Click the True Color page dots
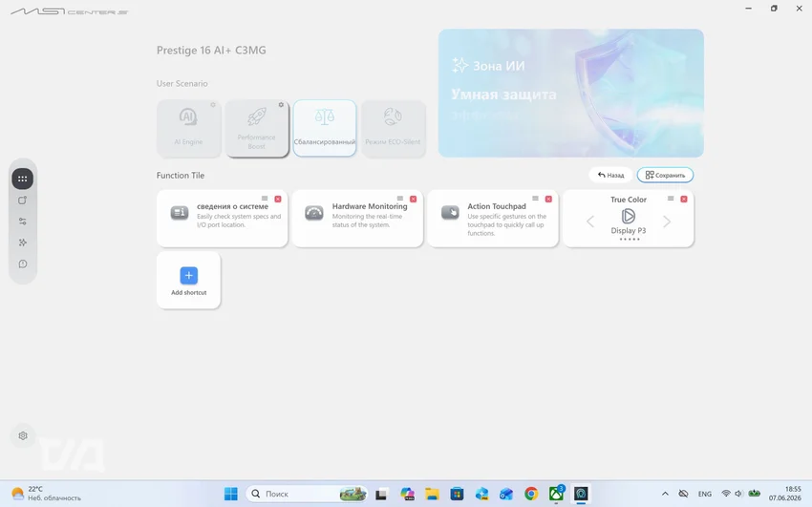The height and width of the screenshot is (507, 812). click(630, 239)
